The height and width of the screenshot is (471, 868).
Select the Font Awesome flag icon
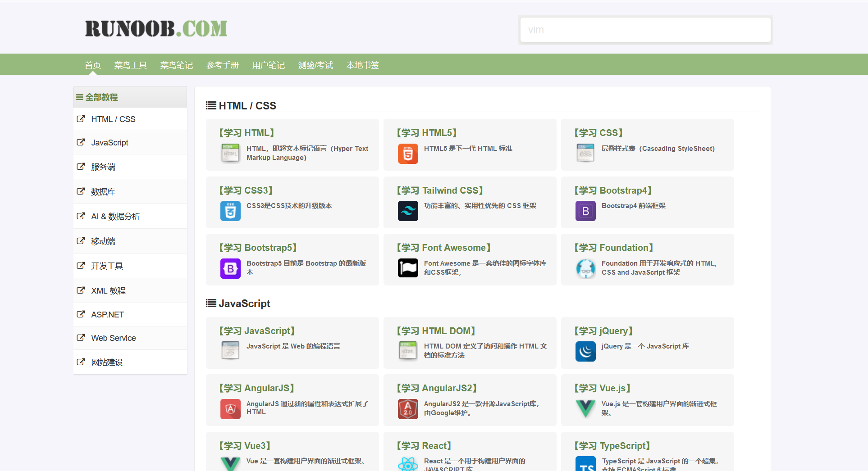tap(407, 268)
